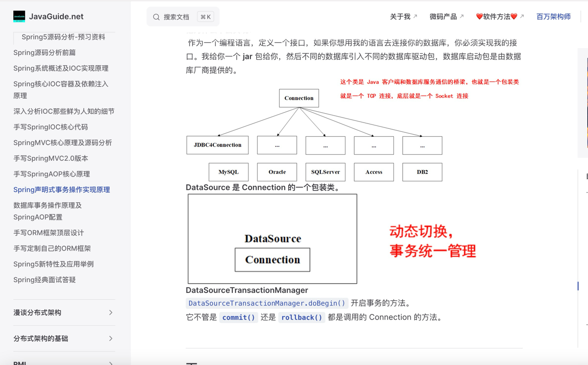Viewport: 588px width, 365px height.
Task: Click the Oracle box in diagram
Action: (x=277, y=172)
